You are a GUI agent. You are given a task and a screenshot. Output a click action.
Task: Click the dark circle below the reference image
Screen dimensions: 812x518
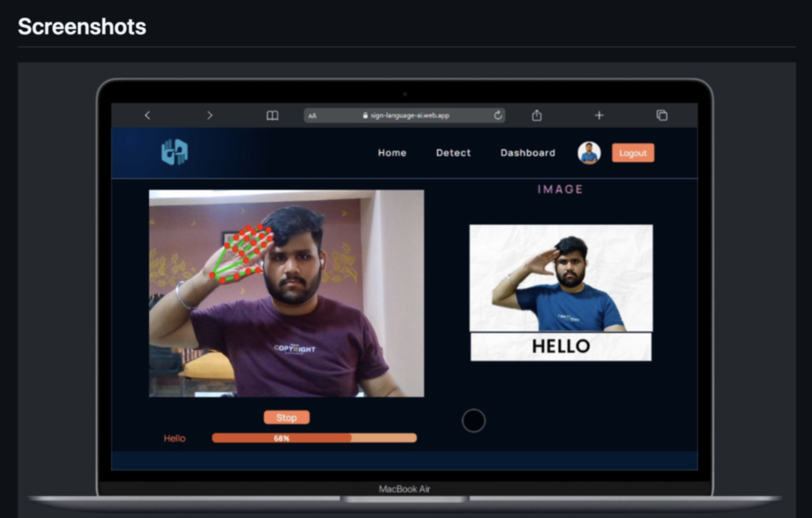[x=474, y=420]
